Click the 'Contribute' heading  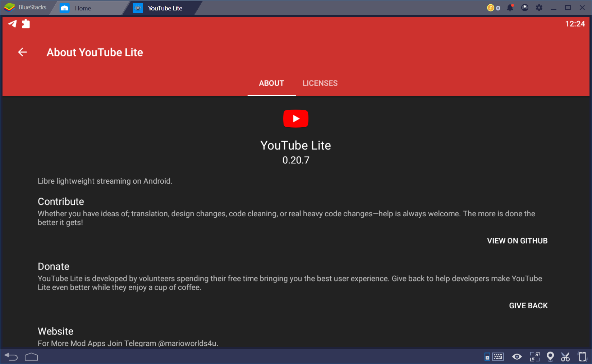point(61,202)
